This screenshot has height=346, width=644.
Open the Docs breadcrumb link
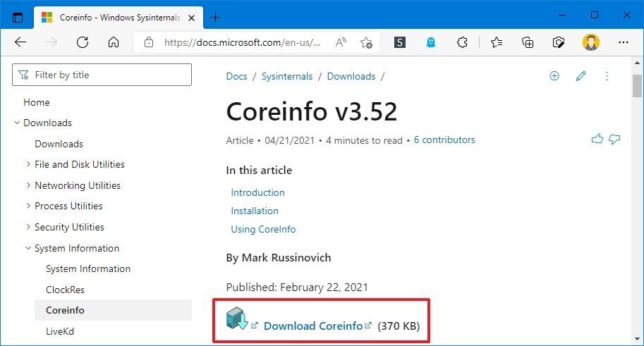236,76
